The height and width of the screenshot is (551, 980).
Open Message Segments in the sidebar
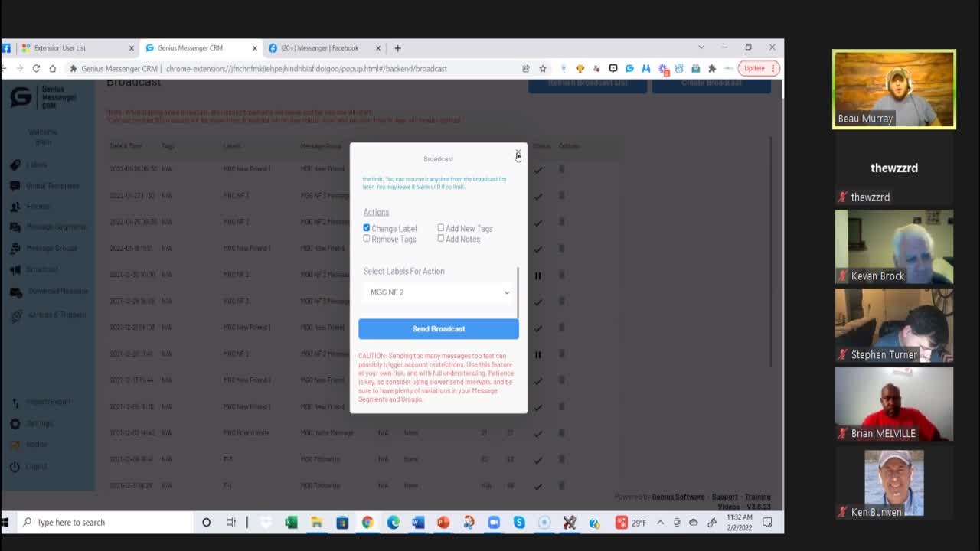click(x=48, y=227)
